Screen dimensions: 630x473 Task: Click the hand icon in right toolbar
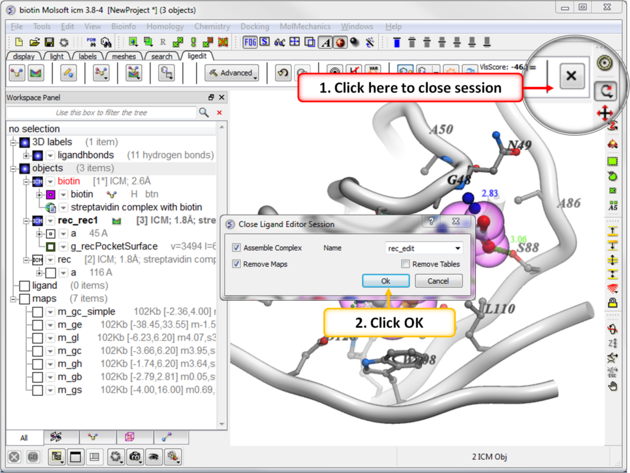pos(613,385)
